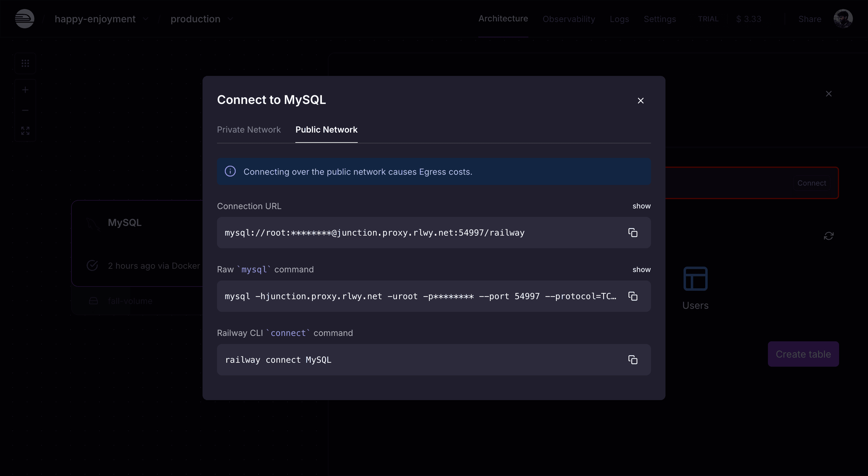The width and height of the screenshot is (868, 476).
Task: Show the raw mysql command password
Action: click(641, 270)
